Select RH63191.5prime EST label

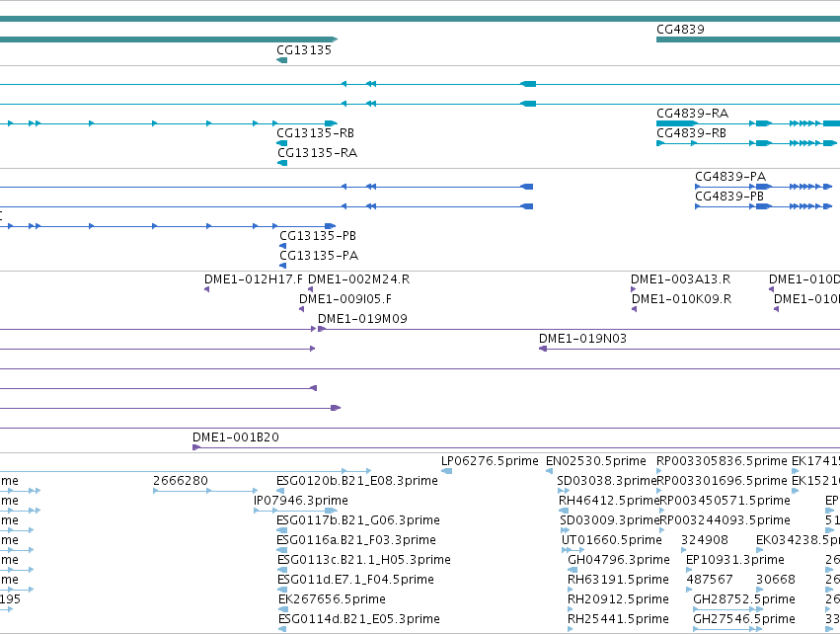[618, 580]
